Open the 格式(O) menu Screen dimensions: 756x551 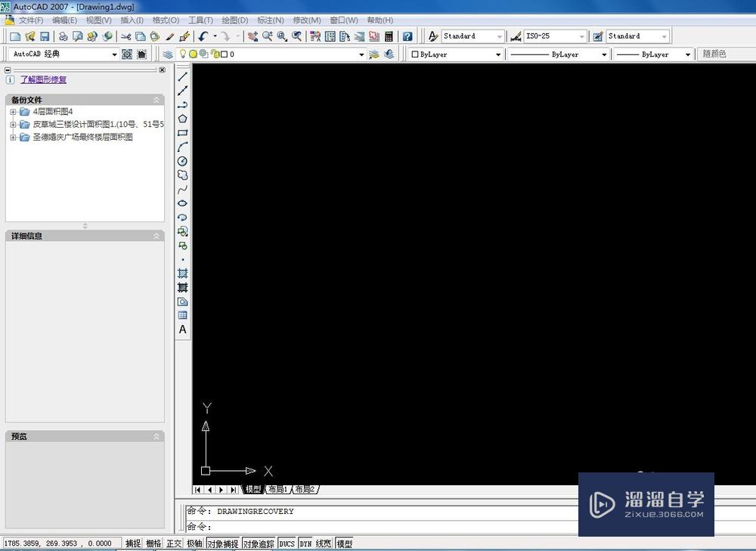pyautogui.click(x=166, y=20)
